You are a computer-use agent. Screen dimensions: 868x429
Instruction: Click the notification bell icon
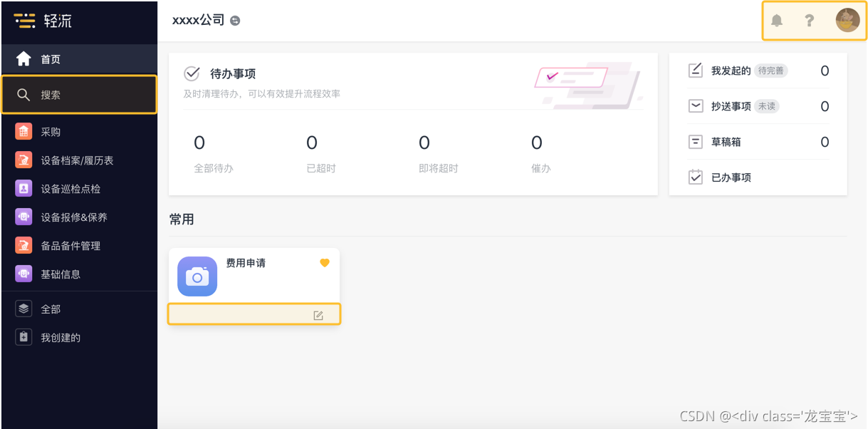777,21
